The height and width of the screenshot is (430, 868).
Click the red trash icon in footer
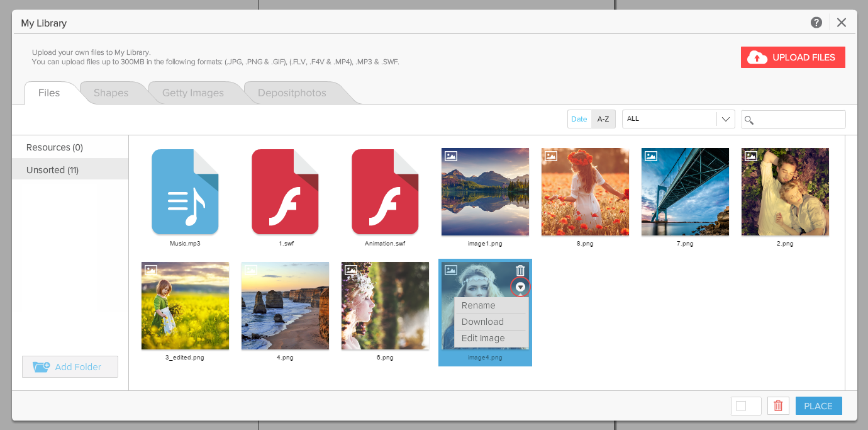click(x=778, y=406)
